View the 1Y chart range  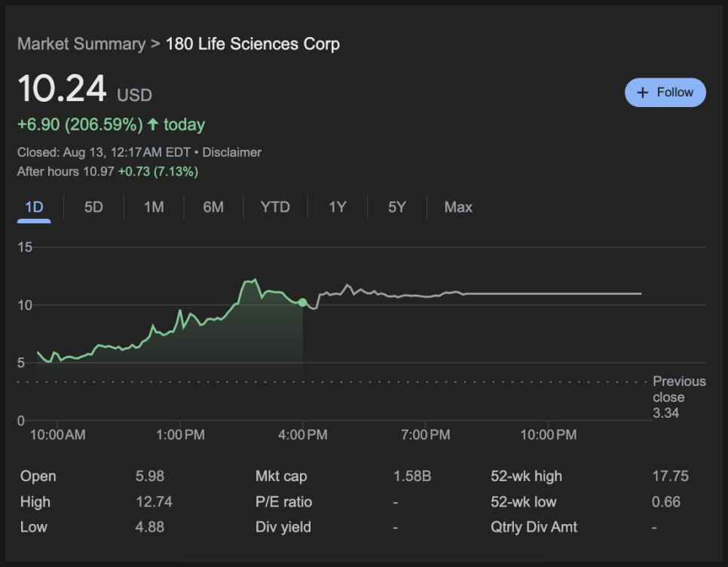[x=338, y=207]
